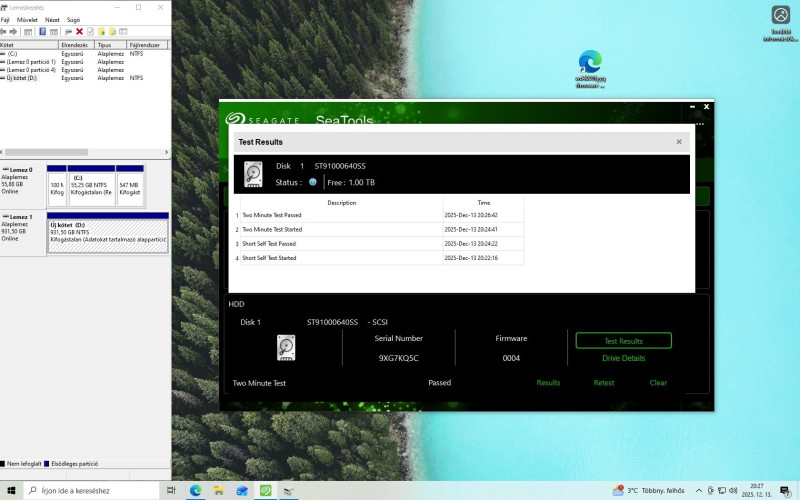Open the blue mail app icon on taskbar
800x500 pixels.
pos(242,490)
